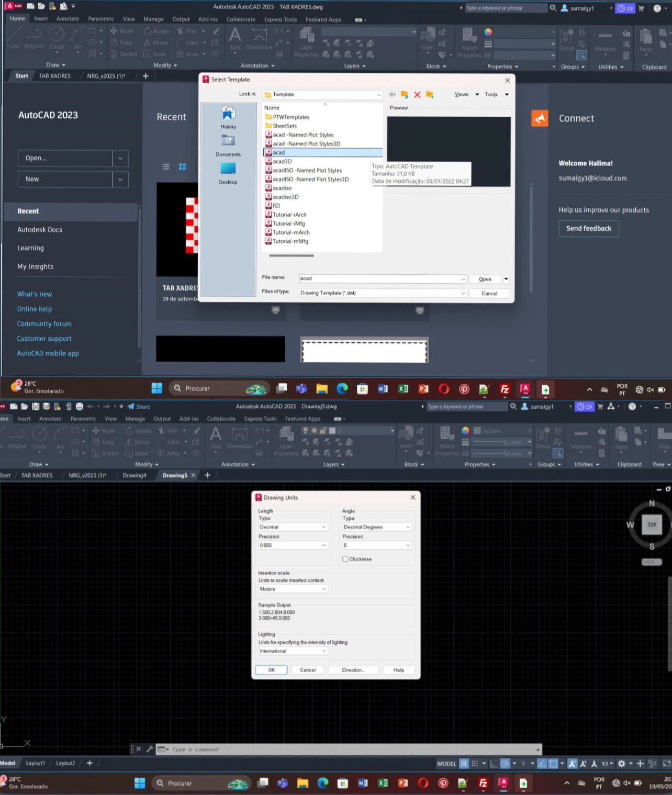Click the Send feedback button
This screenshot has width=672, height=795.
(x=589, y=228)
